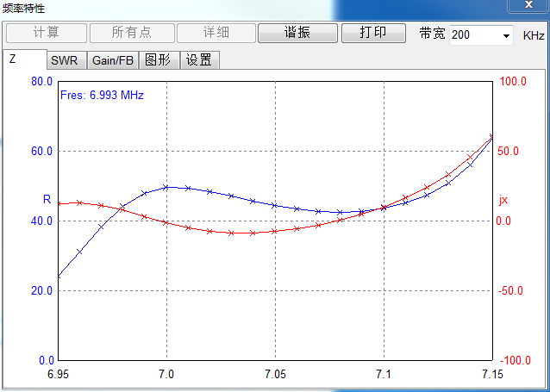550x392 pixels.
Task: Click the red 50.0 jx axis value
Action: click(x=508, y=151)
